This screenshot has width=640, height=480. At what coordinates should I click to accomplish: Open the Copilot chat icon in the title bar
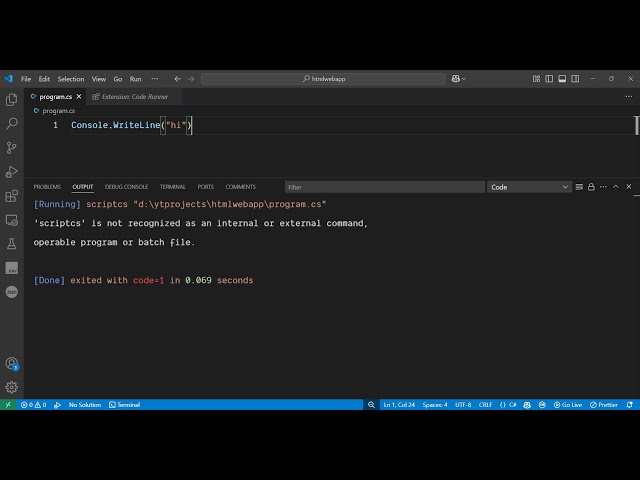click(x=456, y=78)
